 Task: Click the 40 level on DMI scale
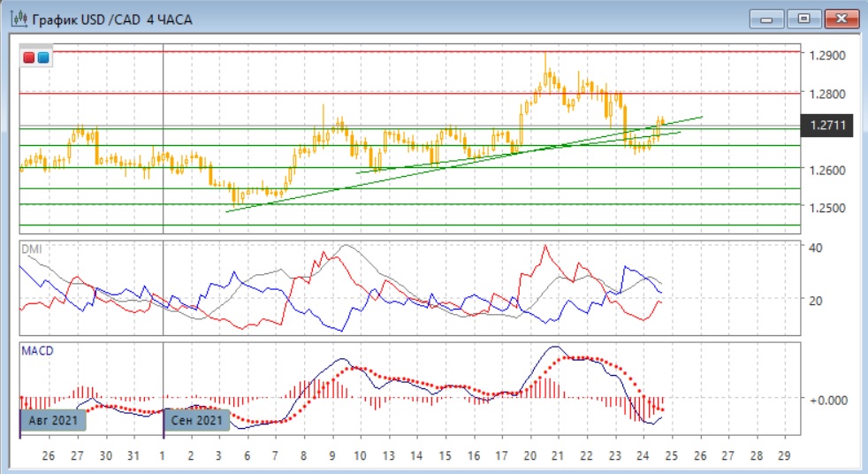817,248
